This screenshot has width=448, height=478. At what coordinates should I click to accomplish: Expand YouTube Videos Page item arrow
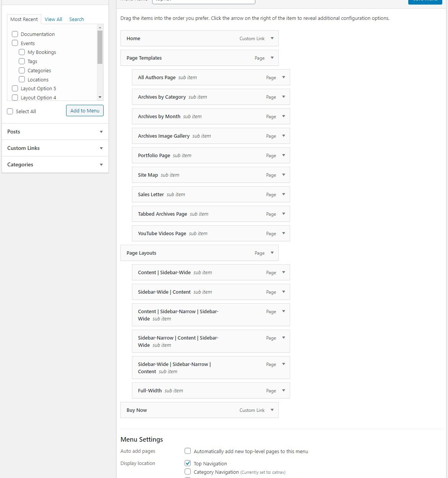(284, 233)
